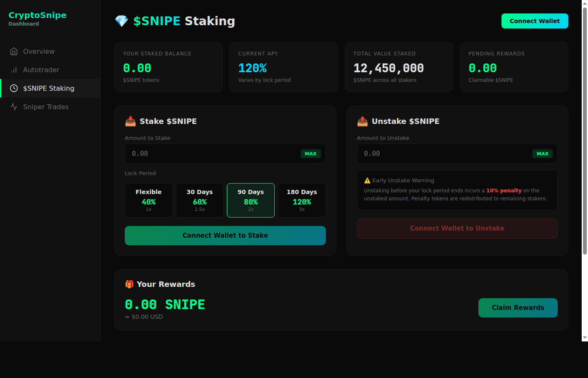Click the gift icon next to Your Rewards
The image size is (588, 378).
coord(129,284)
